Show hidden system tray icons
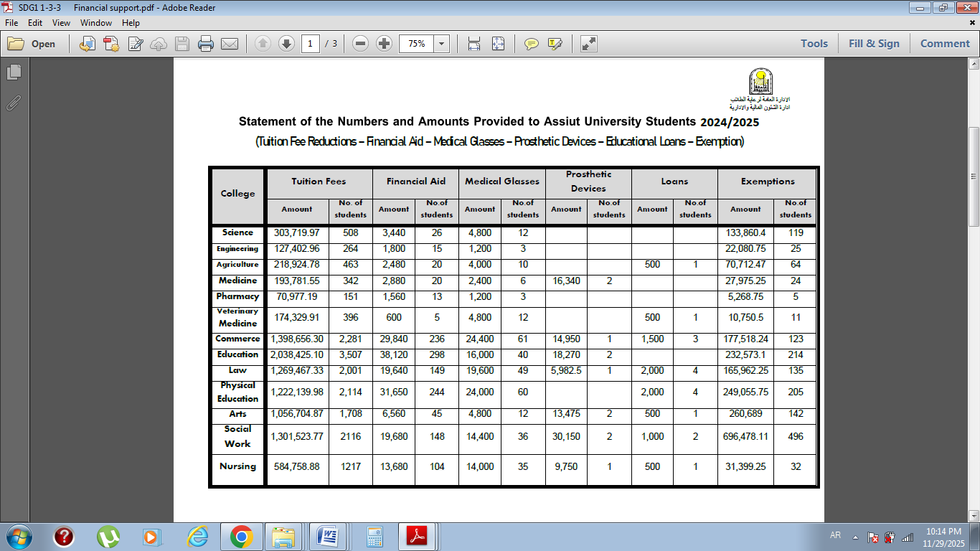The image size is (980, 551). [x=854, y=537]
